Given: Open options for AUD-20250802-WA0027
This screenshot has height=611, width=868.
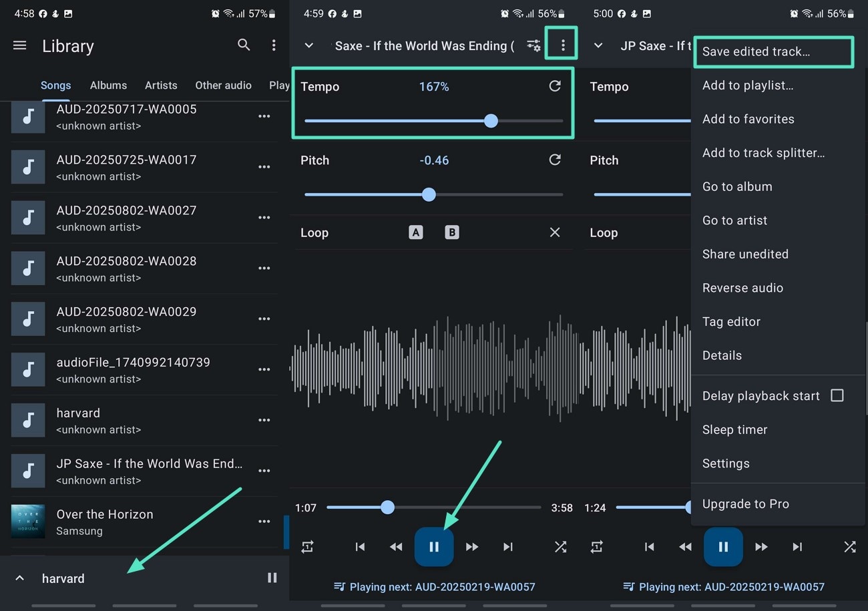Looking at the screenshot, I should coord(264,218).
